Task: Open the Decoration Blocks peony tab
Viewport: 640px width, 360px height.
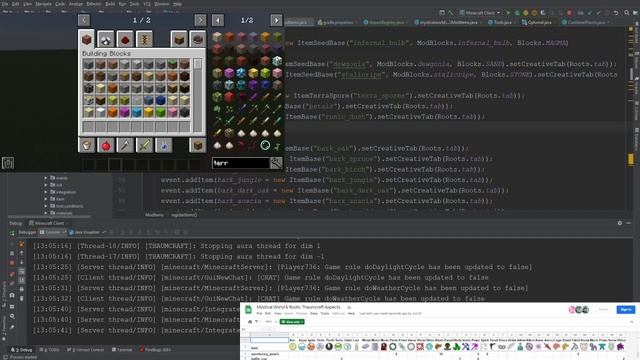Action: point(106,40)
